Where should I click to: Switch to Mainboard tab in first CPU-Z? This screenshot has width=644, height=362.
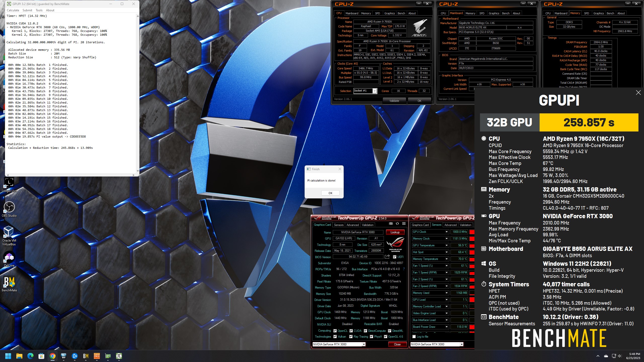352,13
